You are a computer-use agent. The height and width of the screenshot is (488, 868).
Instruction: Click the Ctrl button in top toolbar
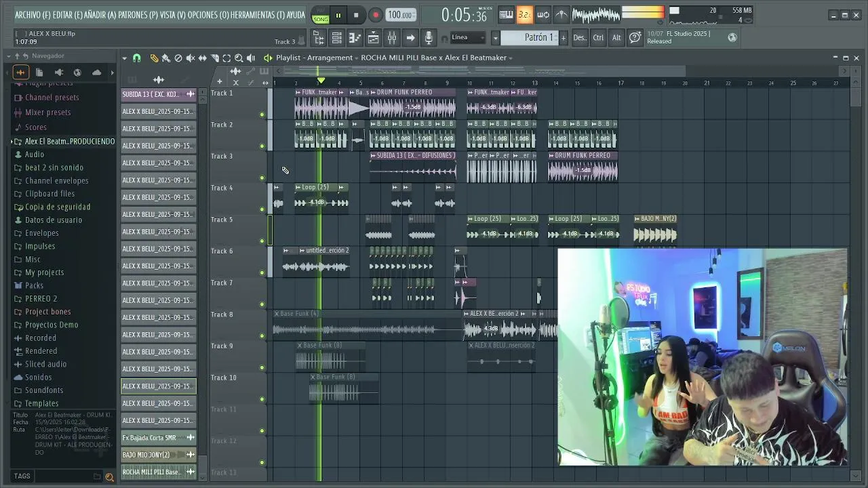(598, 38)
